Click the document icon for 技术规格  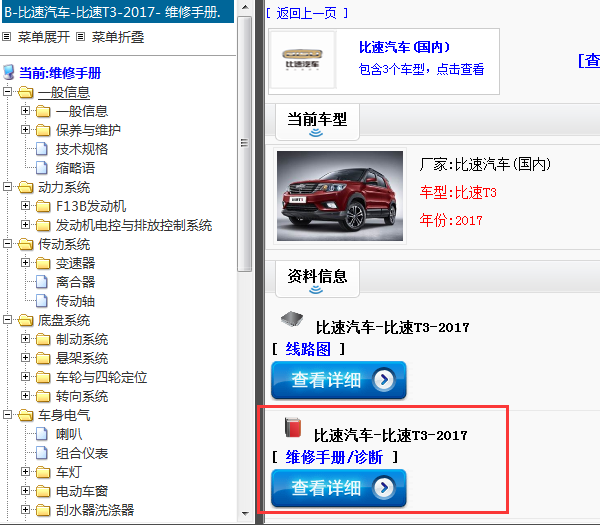42,149
